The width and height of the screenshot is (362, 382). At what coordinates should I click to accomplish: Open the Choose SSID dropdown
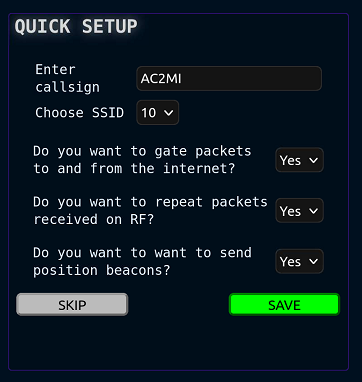158,113
